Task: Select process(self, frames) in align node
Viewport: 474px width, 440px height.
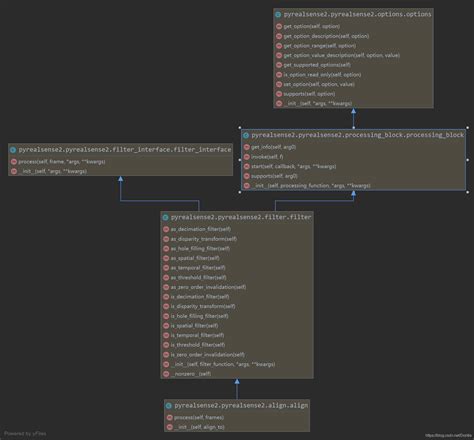Action: coord(199,417)
